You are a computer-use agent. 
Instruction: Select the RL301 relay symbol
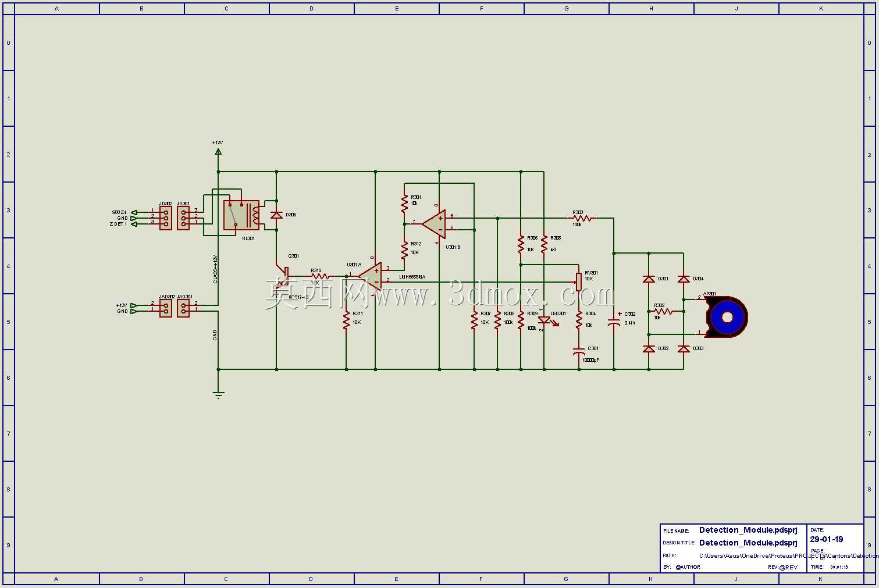pyautogui.click(x=241, y=215)
